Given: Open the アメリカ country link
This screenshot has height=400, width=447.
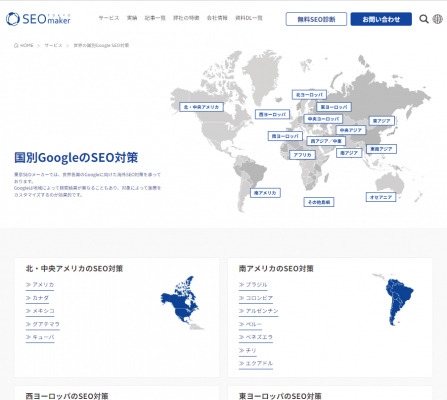Looking at the screenshot, I should (40, 285).
